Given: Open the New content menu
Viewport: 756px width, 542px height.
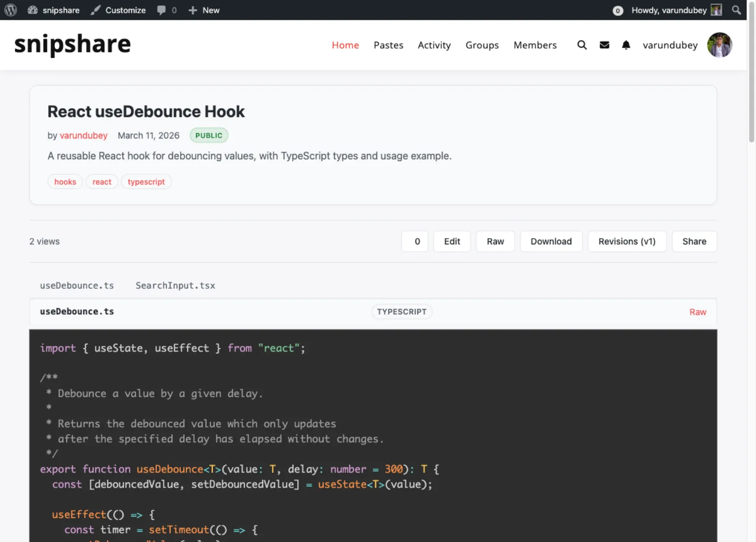Looking at the screenshot, I should tap(204, 10).
